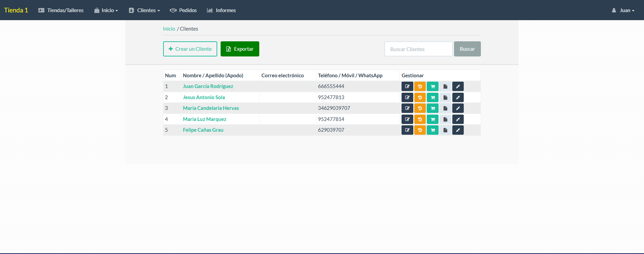The width and height of the screenshot is (644, 254).
Task: Expand the Clientes dropdown menu
Action: pos(144,10)
